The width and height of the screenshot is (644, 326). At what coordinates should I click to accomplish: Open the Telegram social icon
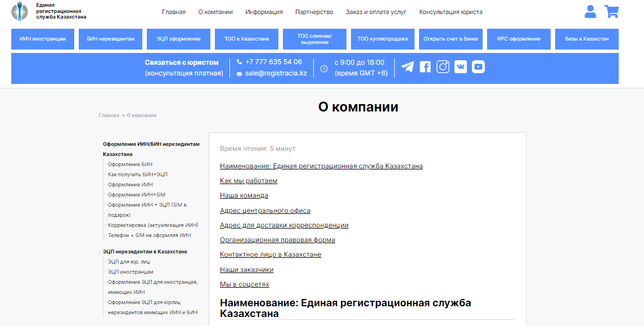[x=407, y=67]
